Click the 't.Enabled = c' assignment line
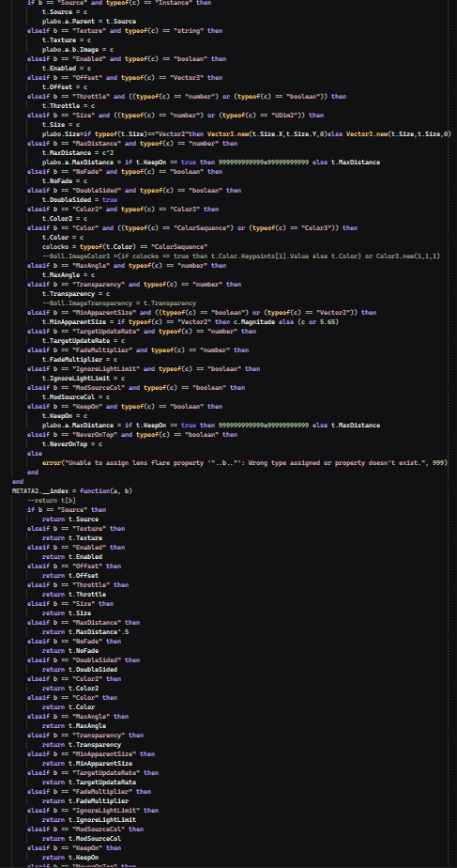The image size is (457, 868). pos(67,69)
